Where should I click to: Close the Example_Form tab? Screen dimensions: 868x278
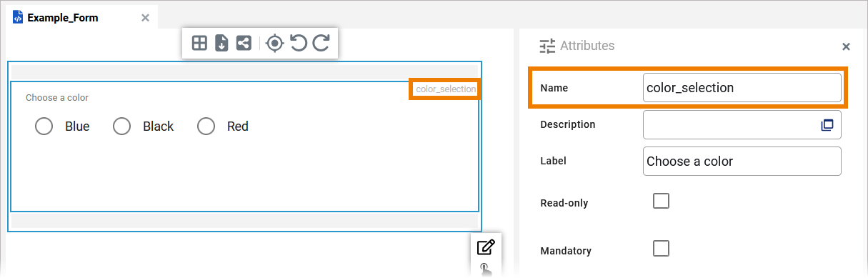(145, 18)
